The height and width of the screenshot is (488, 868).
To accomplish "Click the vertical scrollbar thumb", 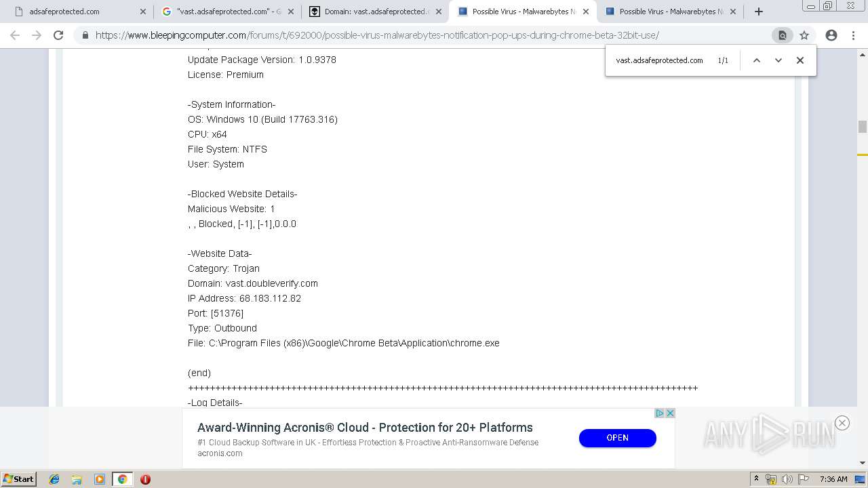I will point(863,127).
